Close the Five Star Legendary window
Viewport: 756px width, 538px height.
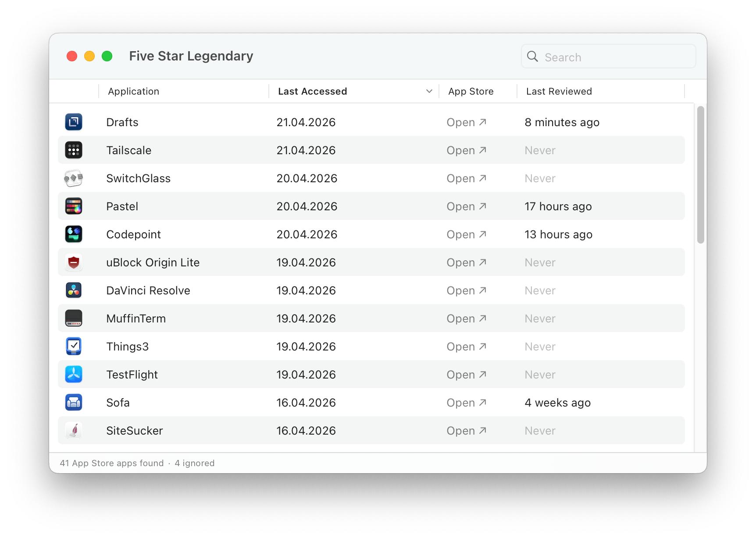coord(72,56)
